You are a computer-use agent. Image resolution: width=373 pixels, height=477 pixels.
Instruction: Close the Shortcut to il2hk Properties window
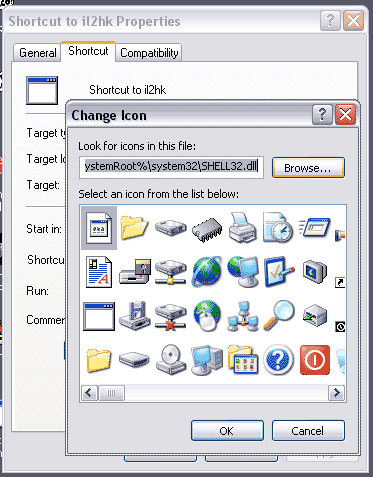[x=353, y=21]
